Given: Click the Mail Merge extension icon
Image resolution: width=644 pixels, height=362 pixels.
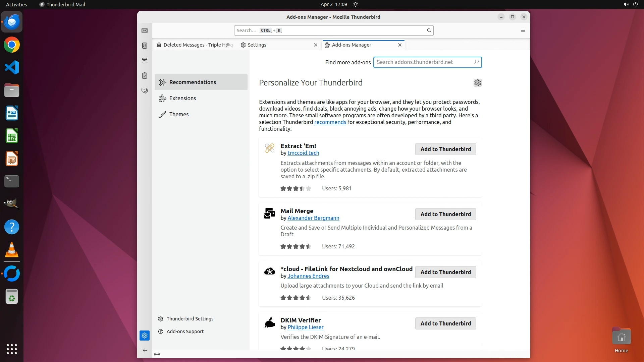Looking at the screenshot, I should 270,213.
